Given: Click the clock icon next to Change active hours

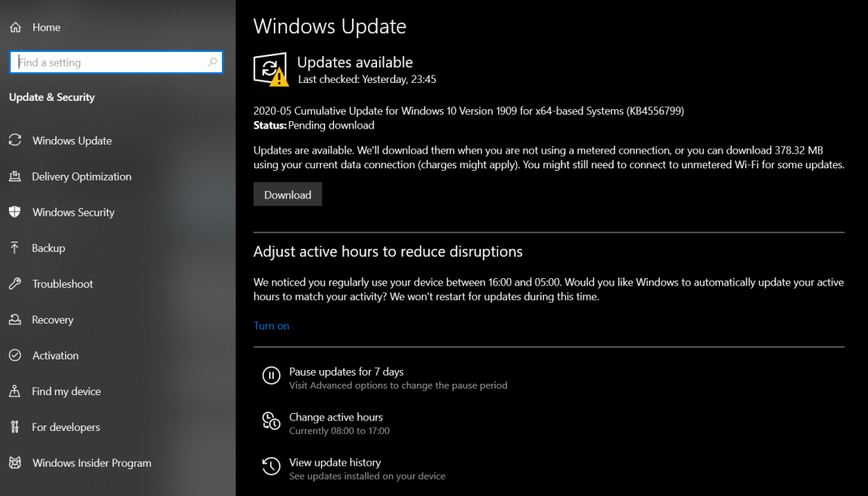Looking at the screenshot, I should 271,420.
